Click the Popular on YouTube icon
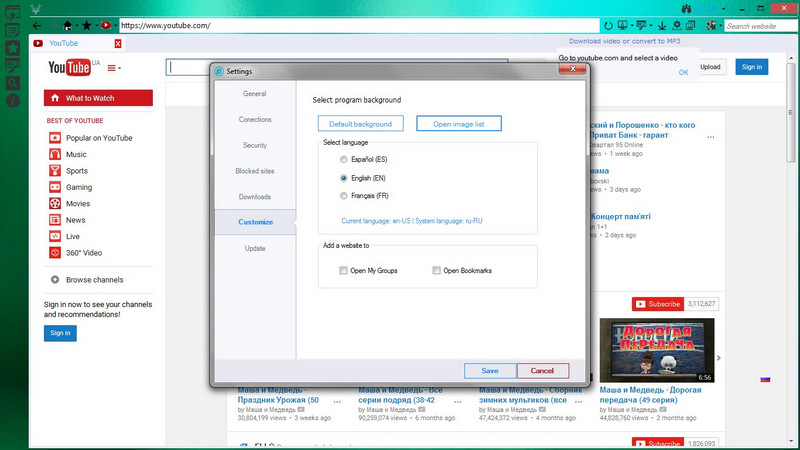The height and width of the screenshot is (450, 800). click(55, 138)
